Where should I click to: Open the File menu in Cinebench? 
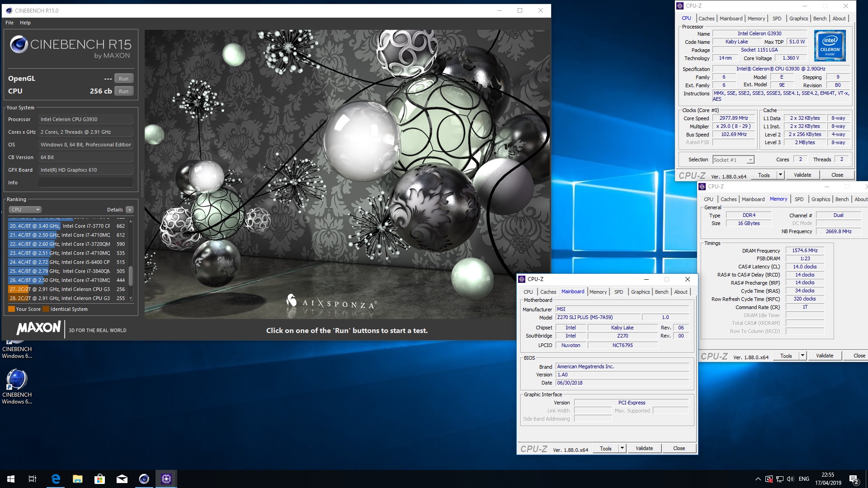9,23
